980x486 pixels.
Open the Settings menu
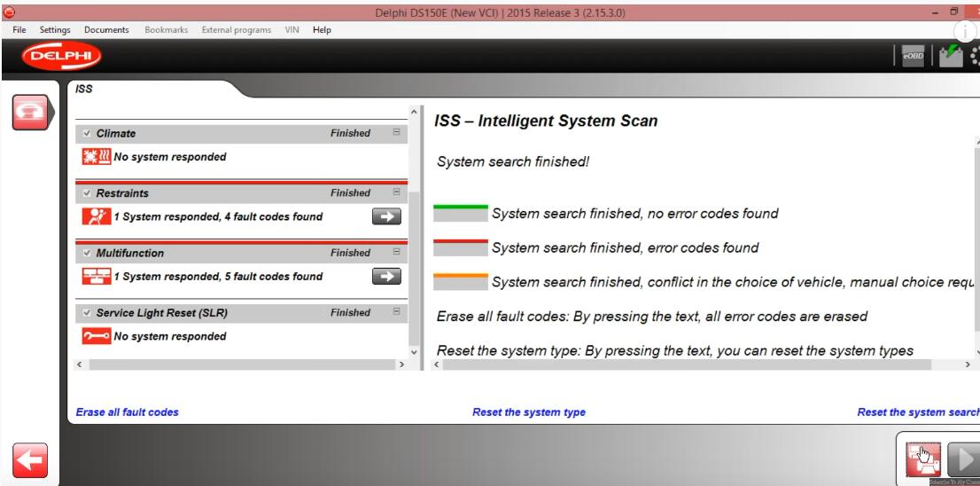[55, 30]
